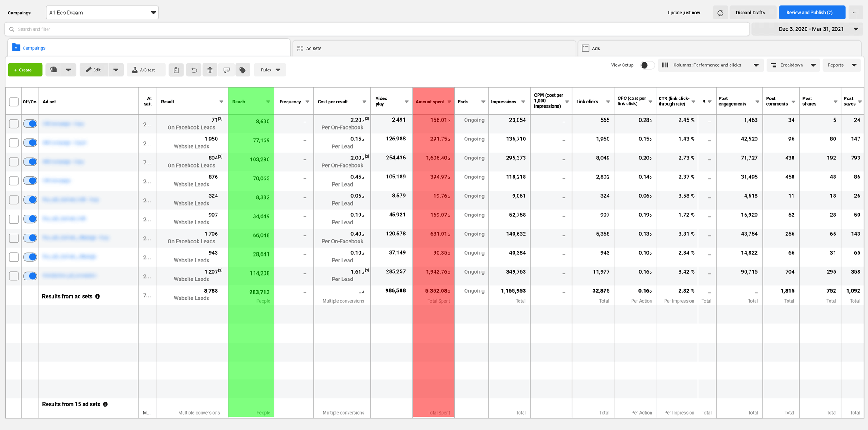868x430 pixels.
Task: Click the preview share icon next to trash
Action: click(226, 70)
